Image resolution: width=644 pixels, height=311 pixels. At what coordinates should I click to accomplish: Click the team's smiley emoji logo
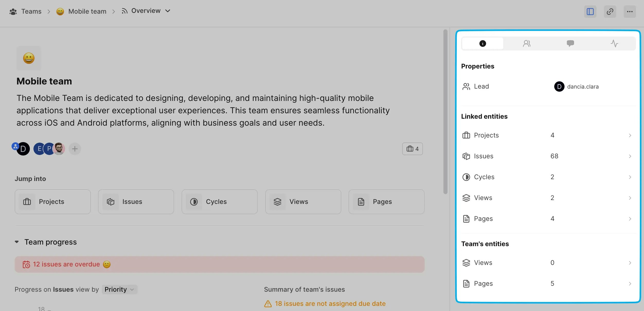[29, 58]
